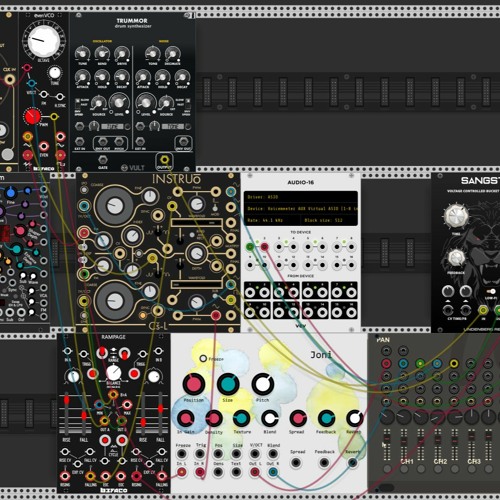
Task: Click the Joni Size knob
Action: (x=228, y=384)
